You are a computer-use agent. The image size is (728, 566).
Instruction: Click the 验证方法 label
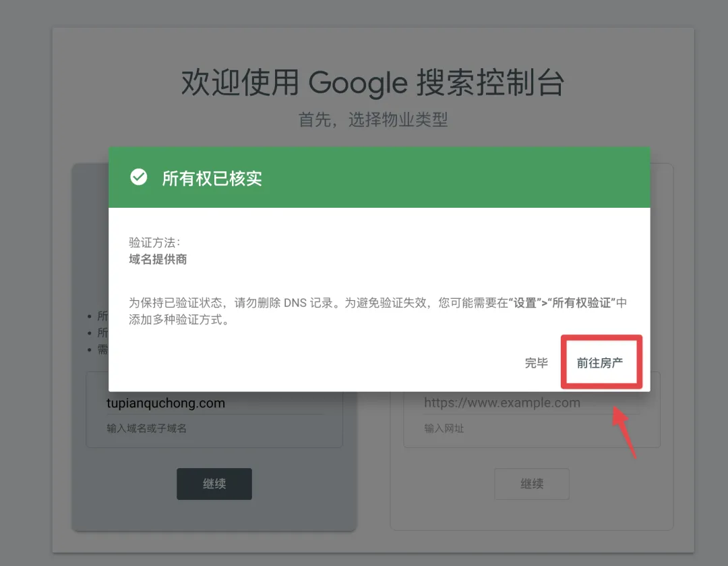point(154,243)
